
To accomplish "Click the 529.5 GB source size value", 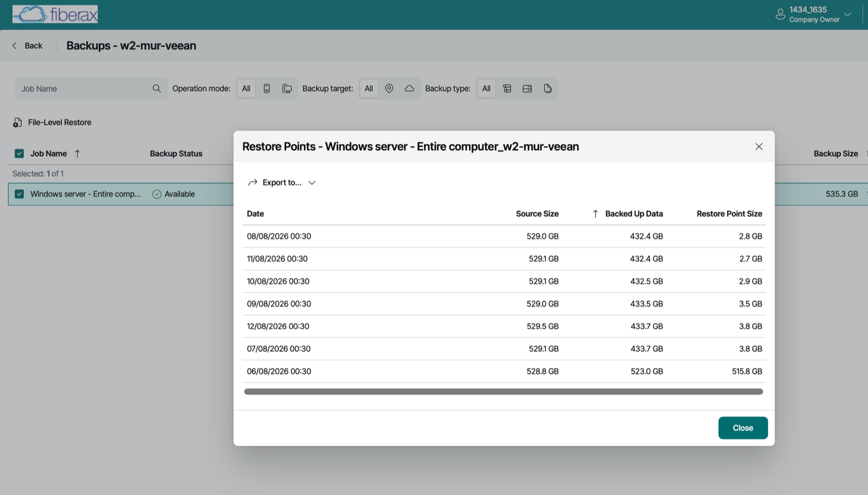I will click(542, 326).
